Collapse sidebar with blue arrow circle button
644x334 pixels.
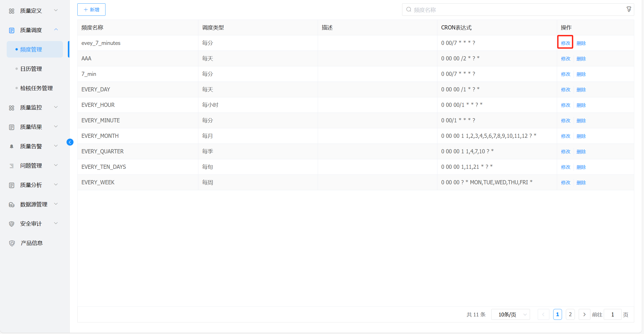click(x=70, y=142)
